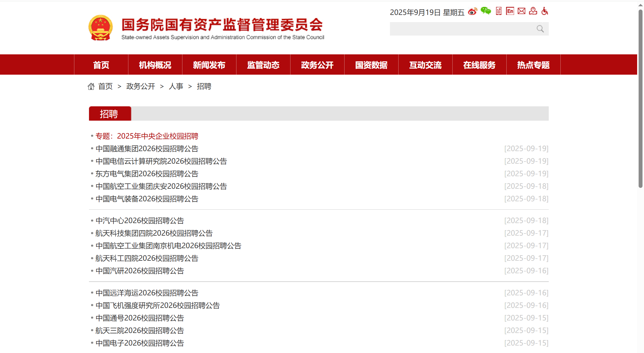Open the 政务公开 navigation menu
Viewport: 644px width, 353px height.
tap(317, 65)
